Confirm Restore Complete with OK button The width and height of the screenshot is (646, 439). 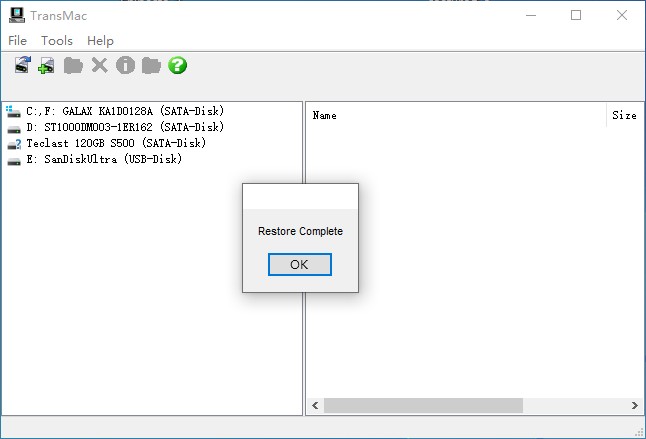click(300, 264)
